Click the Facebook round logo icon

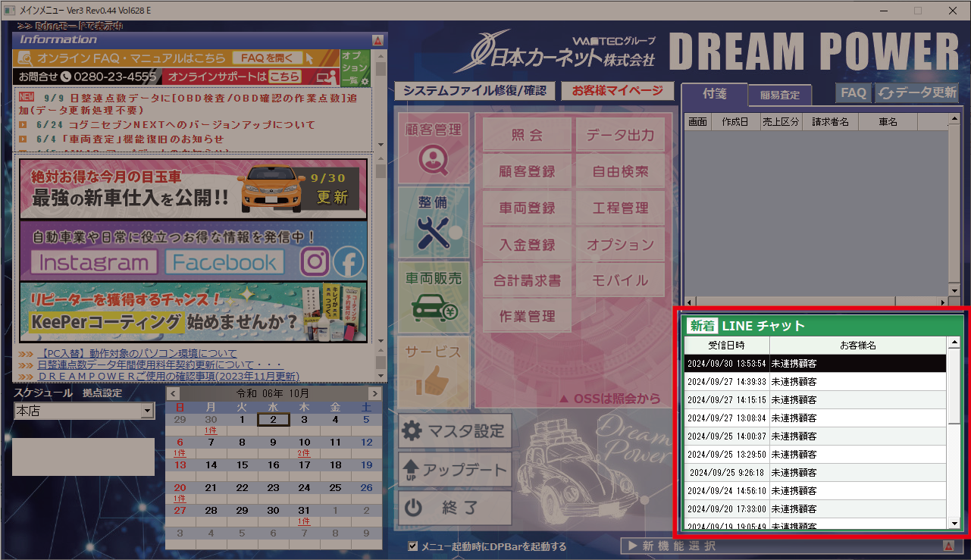(349, 262)
